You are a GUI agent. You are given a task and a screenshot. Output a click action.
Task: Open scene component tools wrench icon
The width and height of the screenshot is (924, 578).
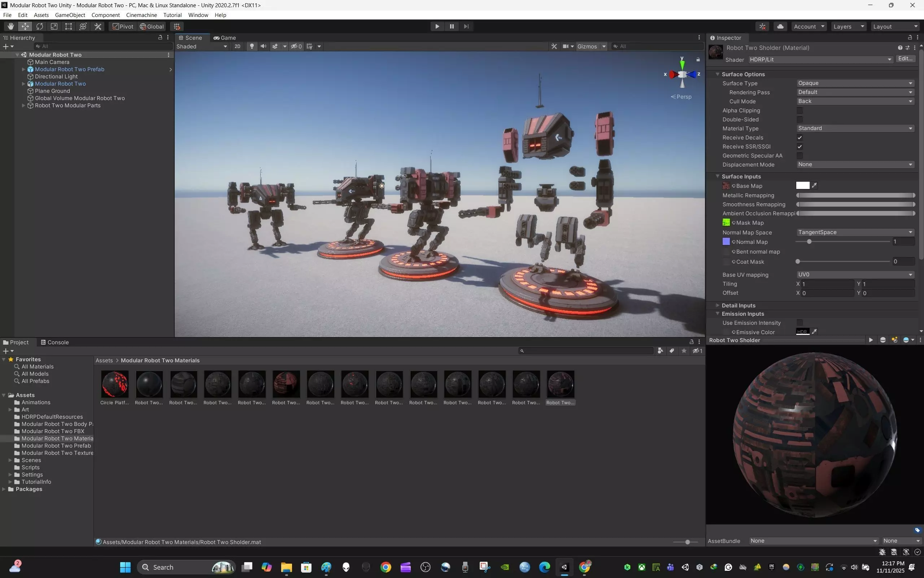pos(554,46)
